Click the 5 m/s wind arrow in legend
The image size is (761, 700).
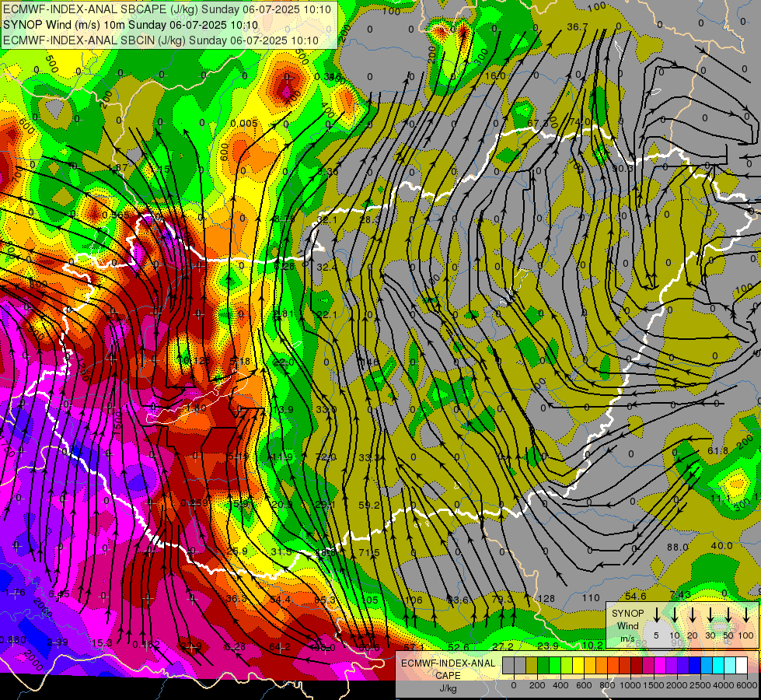[656, 616]
